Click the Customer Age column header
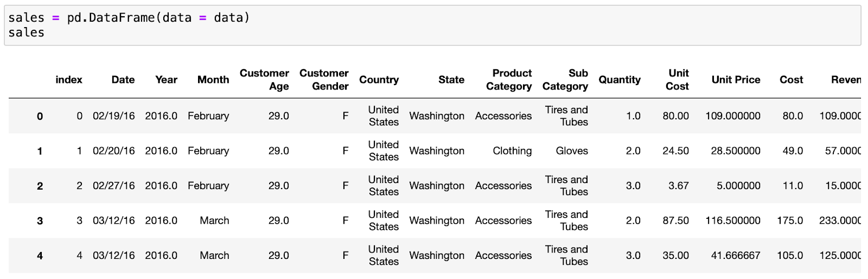868x279 pixels. coord(264,80)
